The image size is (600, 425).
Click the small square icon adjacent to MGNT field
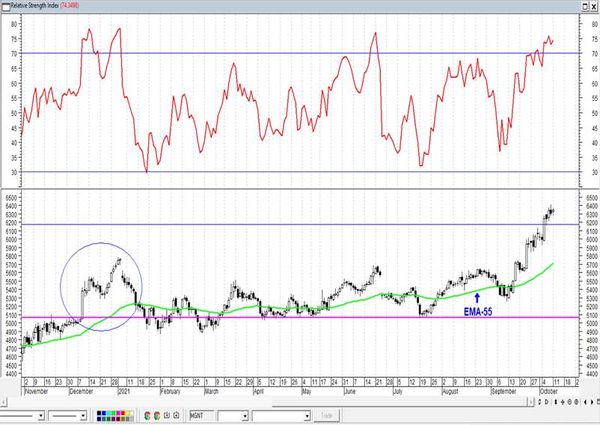176,415
